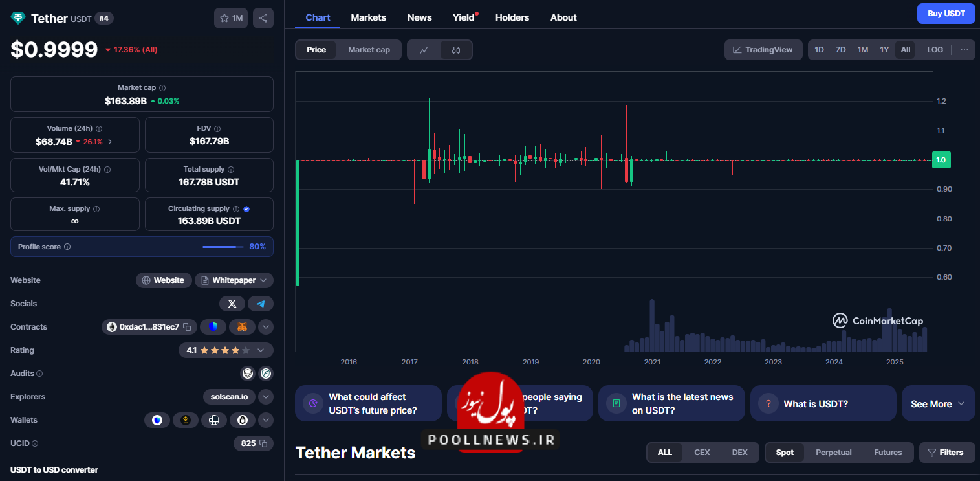Open the Tether Website link
Image resolution: width=980 pixels, height=481 pixels.
click(x=164, y=280)
